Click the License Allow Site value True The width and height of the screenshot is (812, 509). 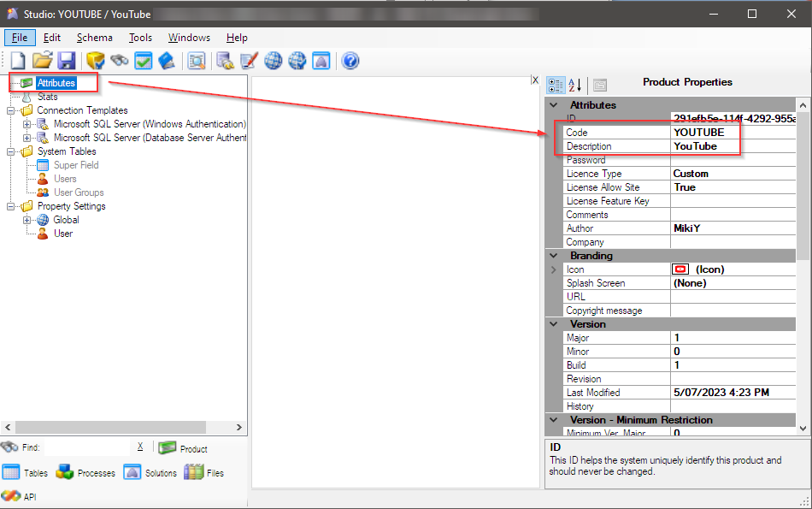click(684, 187)
